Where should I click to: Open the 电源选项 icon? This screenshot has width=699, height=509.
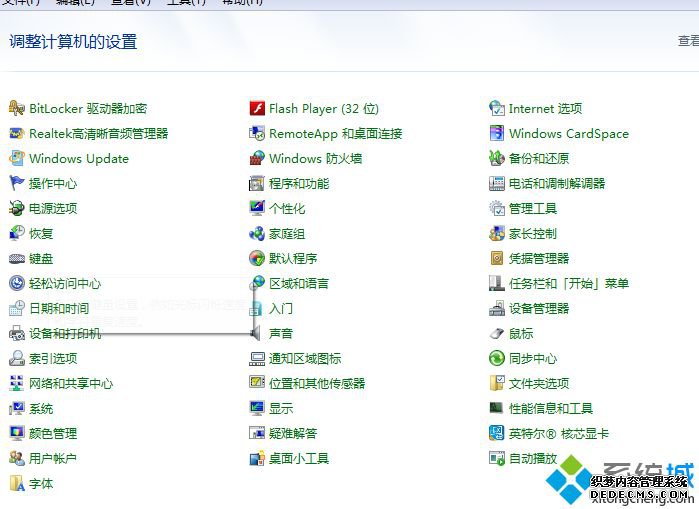tap(16, 208)
